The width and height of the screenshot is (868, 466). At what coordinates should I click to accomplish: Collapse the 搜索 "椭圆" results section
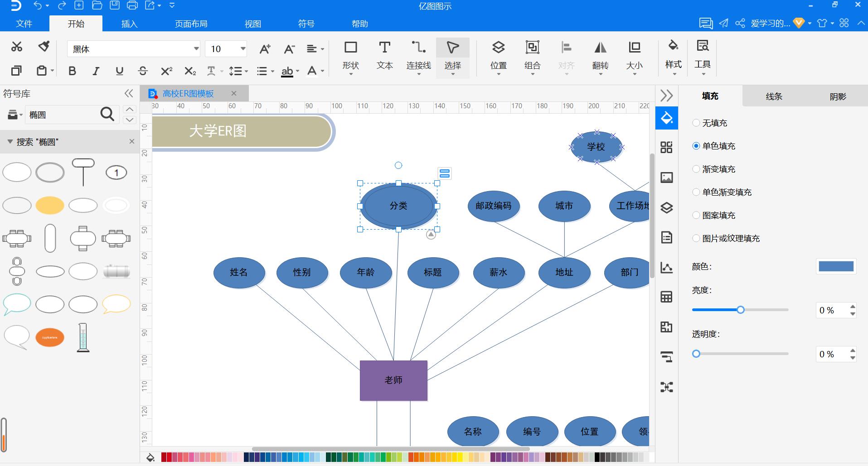tap(10, 142)
